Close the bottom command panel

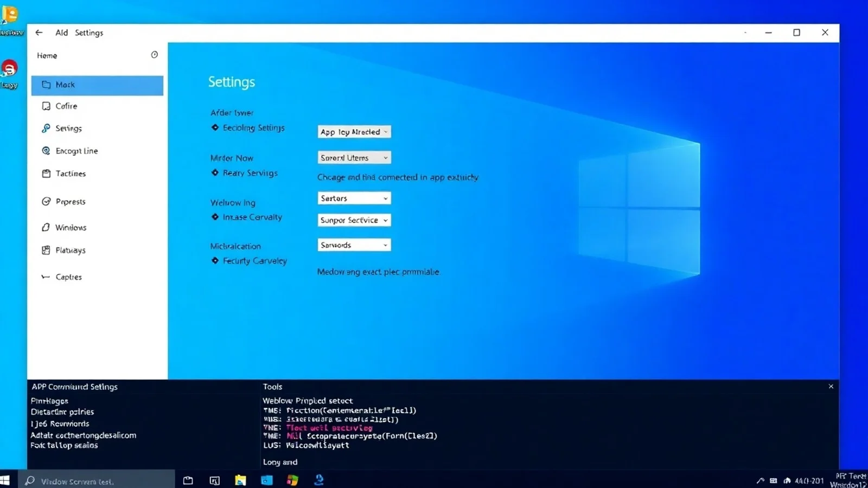pyautogui.click(x=831, y=387)
